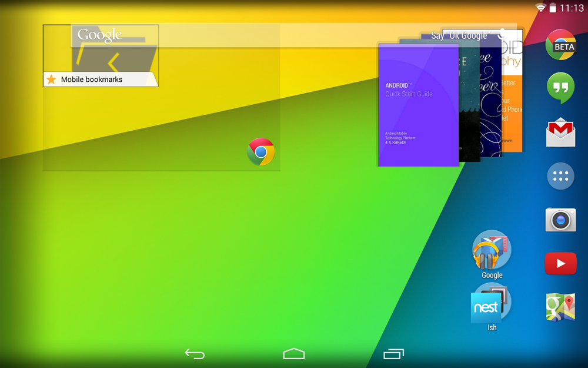Open the Chrome Beta app
Image resolution: width=588 pixels, height=368 pixels.
(560, 45)
